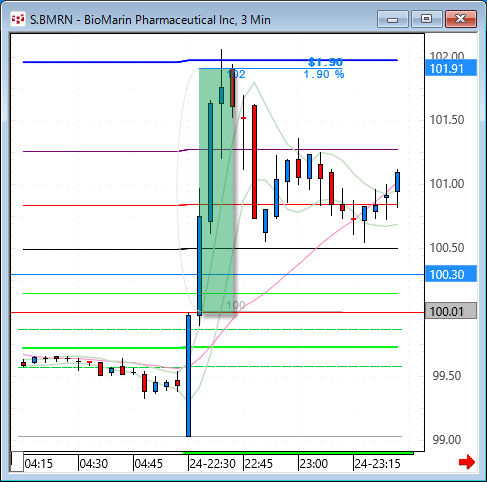The height and width of the screenshot is (482, 487).
Task: Click the 23:00 time axis label
Action: (314, 464)
